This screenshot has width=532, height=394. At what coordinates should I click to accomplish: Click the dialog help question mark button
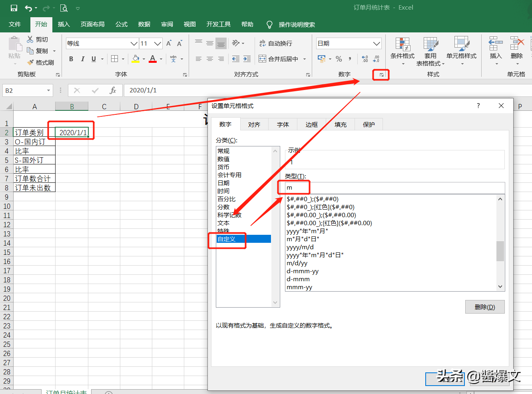(x=478, y=106)
